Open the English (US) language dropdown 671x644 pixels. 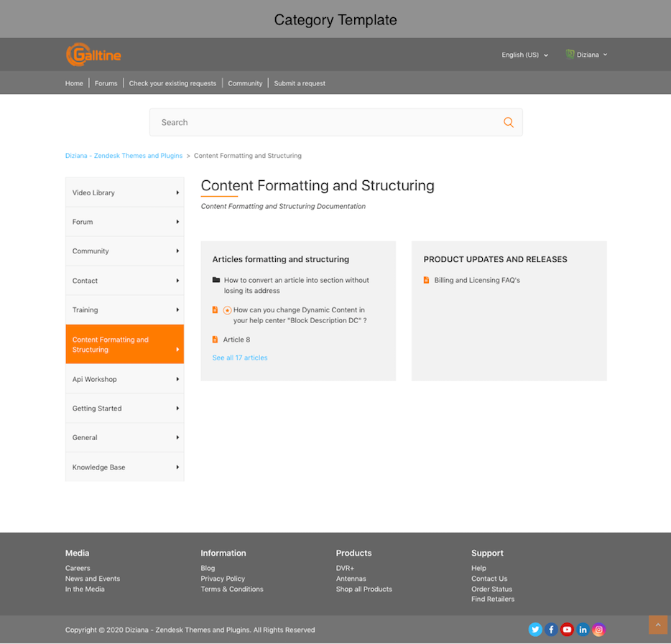(525, 55)
